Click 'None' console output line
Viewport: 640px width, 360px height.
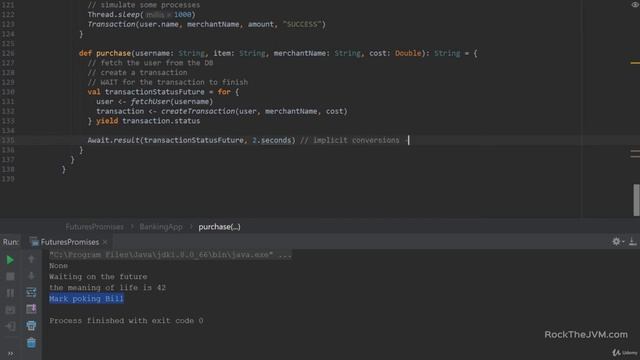tap(58, 266)
